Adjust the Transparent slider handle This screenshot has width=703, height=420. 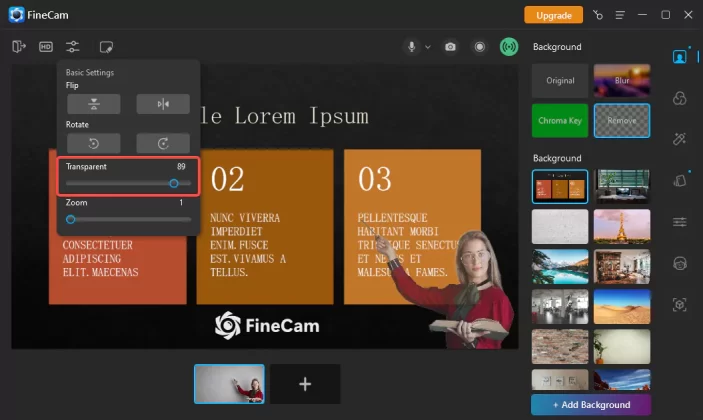click(174, 183)
